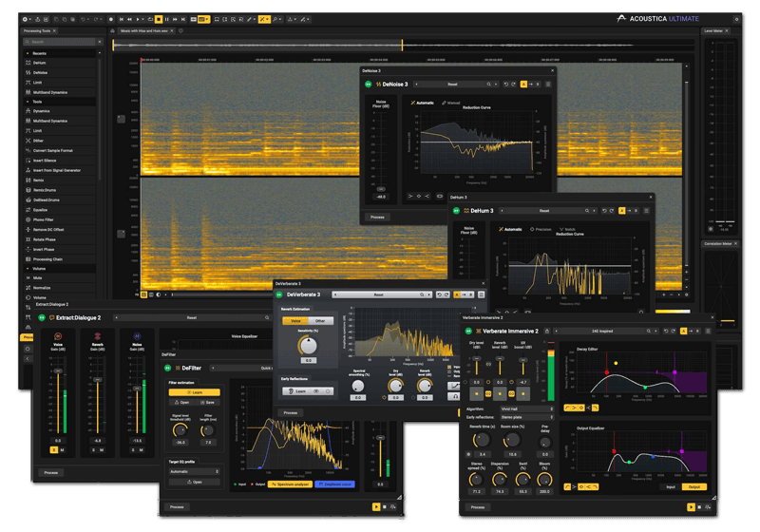760x532 pixels.
Task: Toggle DeHum 3 green power button
Action: (456, 211)
